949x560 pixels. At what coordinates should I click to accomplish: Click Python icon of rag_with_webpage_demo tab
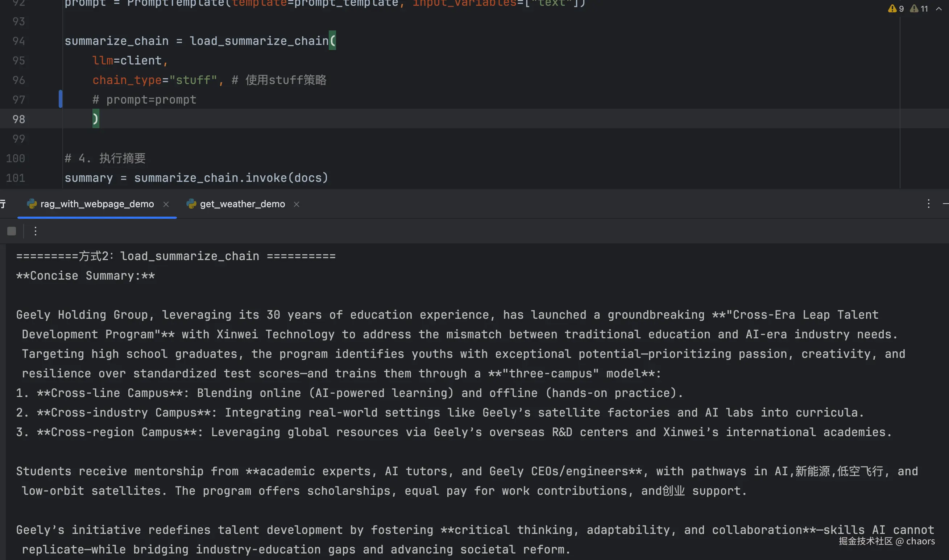tap(32, 204)
